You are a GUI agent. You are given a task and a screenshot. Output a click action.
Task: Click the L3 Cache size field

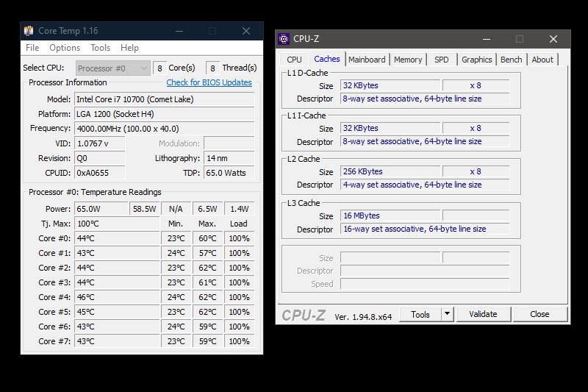(x=390, y=216)
